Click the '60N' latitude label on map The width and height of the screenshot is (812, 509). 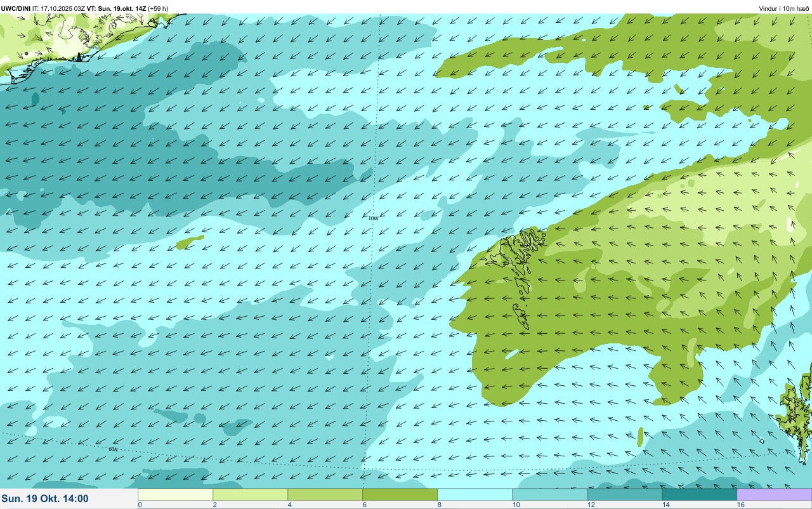[113, 449]
